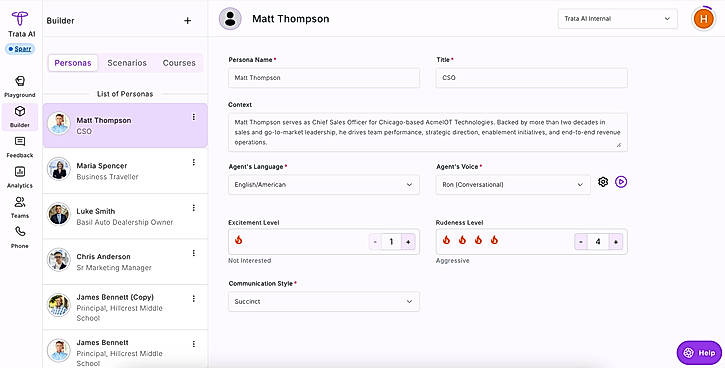Screen dimensions: 725x368
Task: Play the agent voice preview
Action: [621, 182]
